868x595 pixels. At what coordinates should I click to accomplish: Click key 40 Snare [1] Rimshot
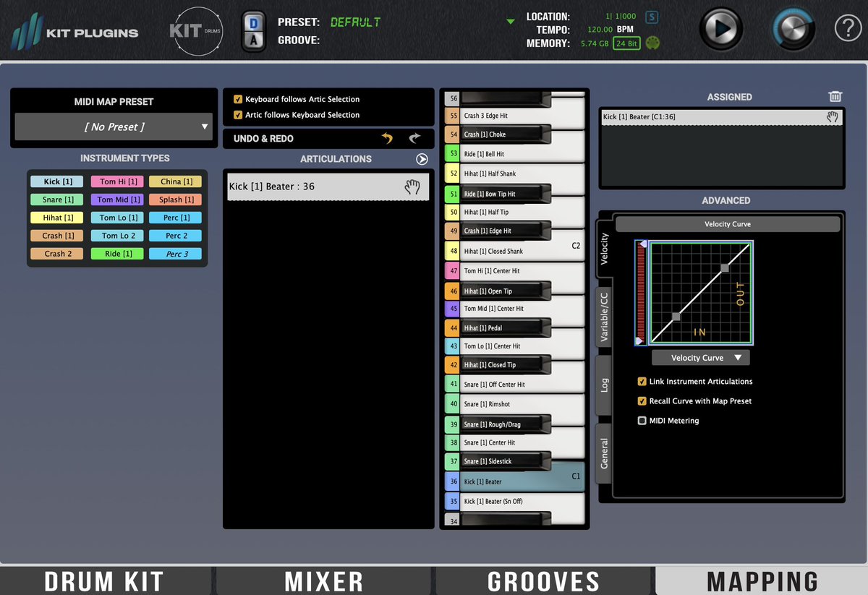[x=514, y=404]
